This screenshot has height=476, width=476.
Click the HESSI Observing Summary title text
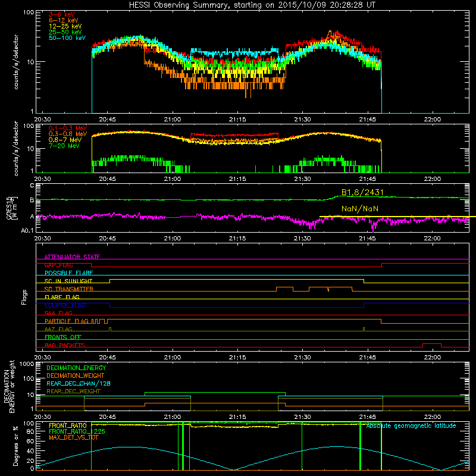click(x=252, y=5)
